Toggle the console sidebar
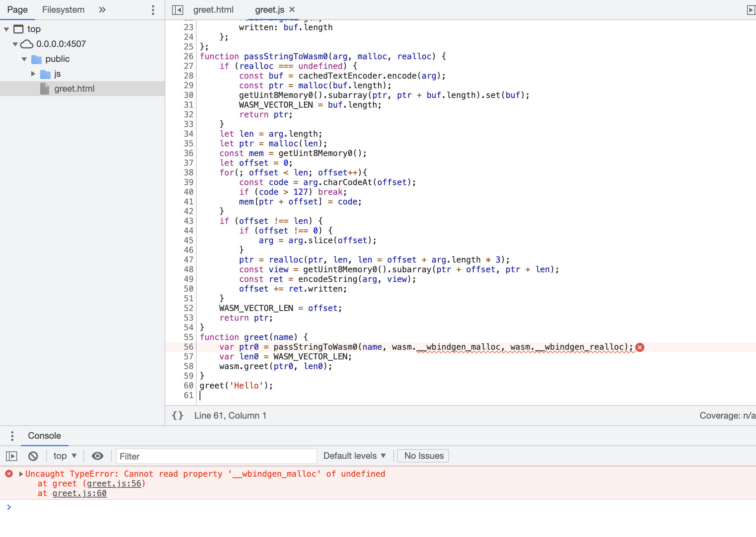 (x=12, y=456)
